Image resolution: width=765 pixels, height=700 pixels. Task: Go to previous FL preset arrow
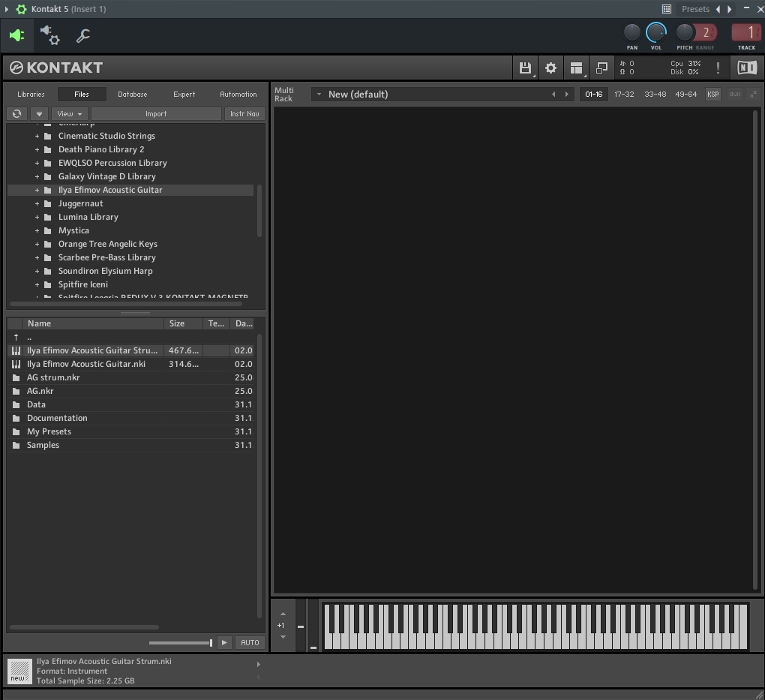click(718, 9)
